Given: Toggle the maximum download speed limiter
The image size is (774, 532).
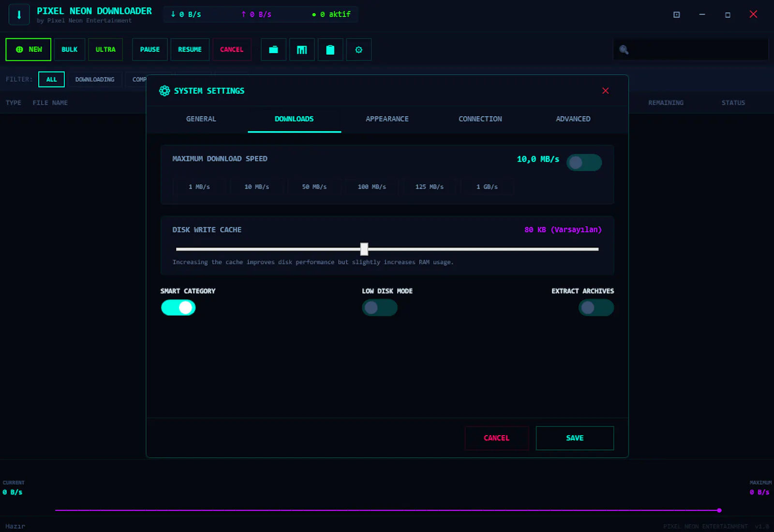Looking at the screenshot, I should (x=584, y=163).
